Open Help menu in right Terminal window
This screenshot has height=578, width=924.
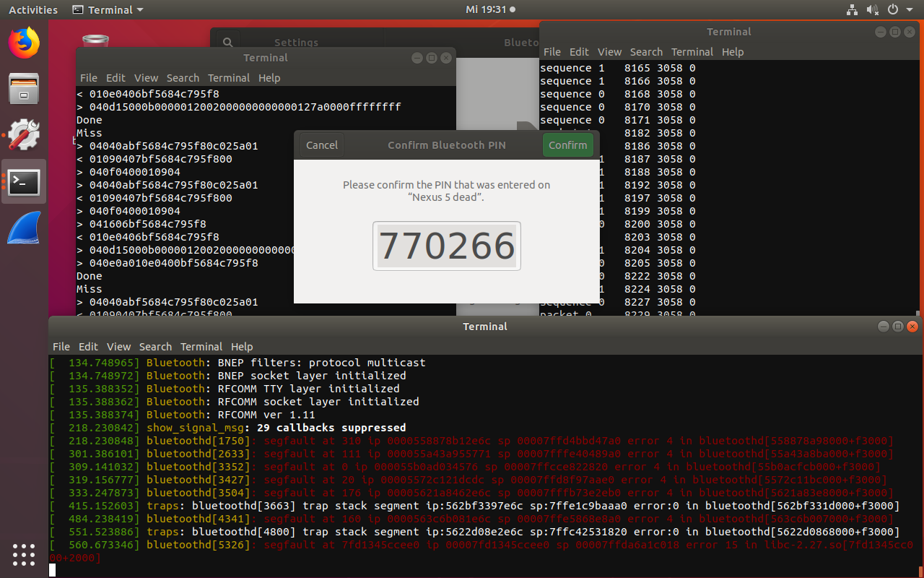click(733, 52)
